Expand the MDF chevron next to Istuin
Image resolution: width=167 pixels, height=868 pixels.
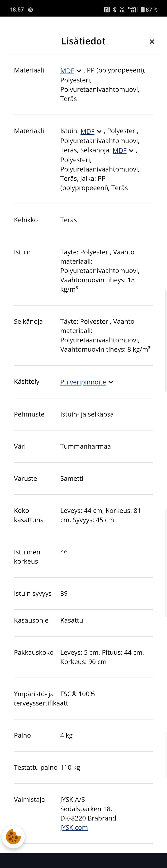point(99,131)
